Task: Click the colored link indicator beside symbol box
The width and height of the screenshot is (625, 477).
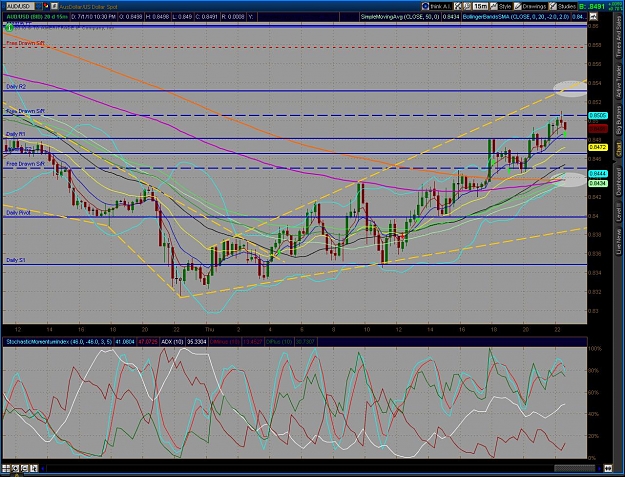Action: (x=46, y=6)
